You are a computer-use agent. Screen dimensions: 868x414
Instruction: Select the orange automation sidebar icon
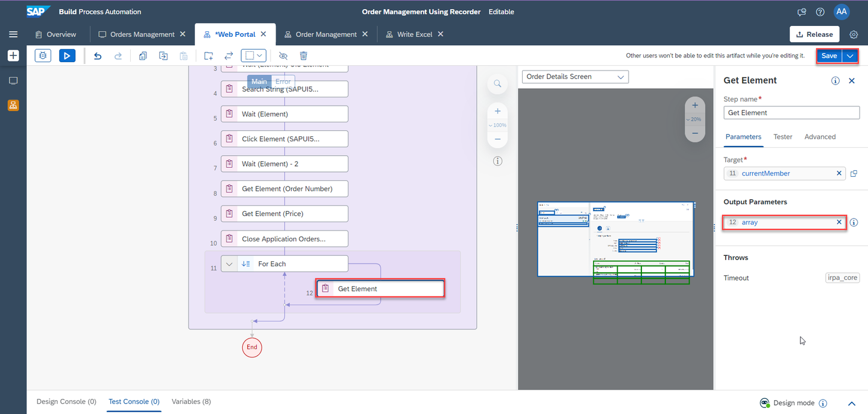(x=13, y=105)
